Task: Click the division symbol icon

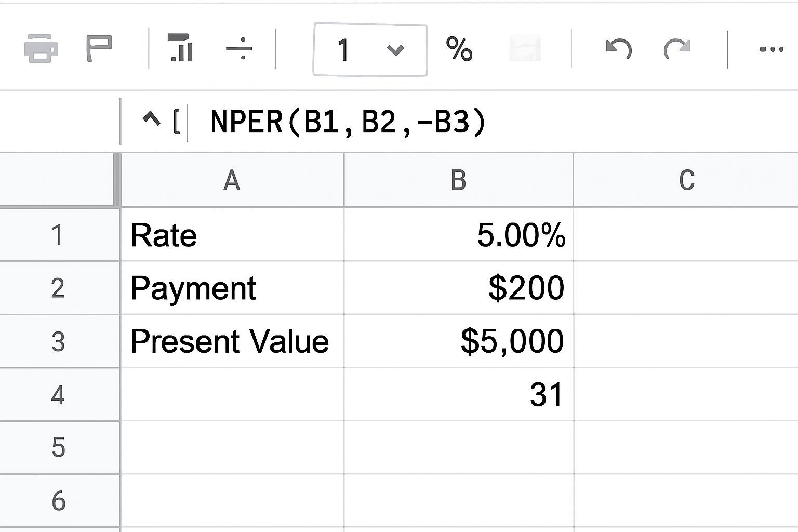Action: click(239, 49)
